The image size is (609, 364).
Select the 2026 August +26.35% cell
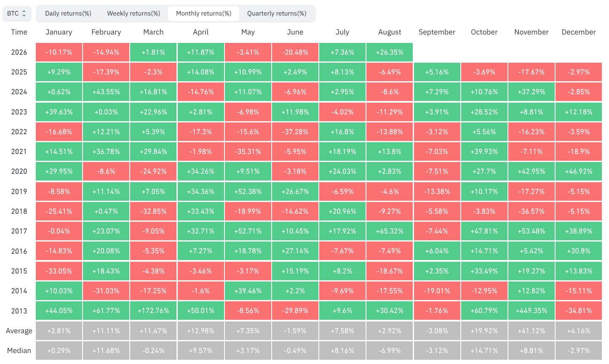click(390, 52)
